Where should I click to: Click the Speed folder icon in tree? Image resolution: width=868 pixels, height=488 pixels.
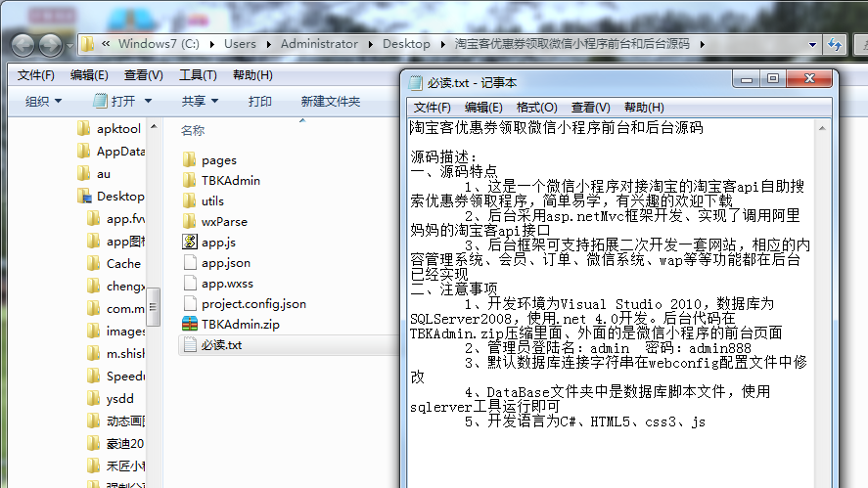[x=94, y=377]
